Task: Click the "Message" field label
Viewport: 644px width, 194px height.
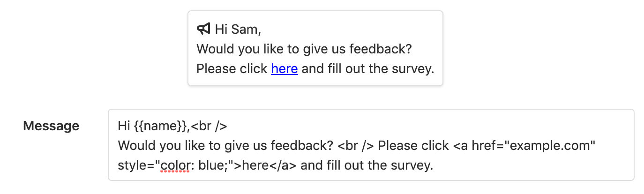Action: [x=51, y=126]
